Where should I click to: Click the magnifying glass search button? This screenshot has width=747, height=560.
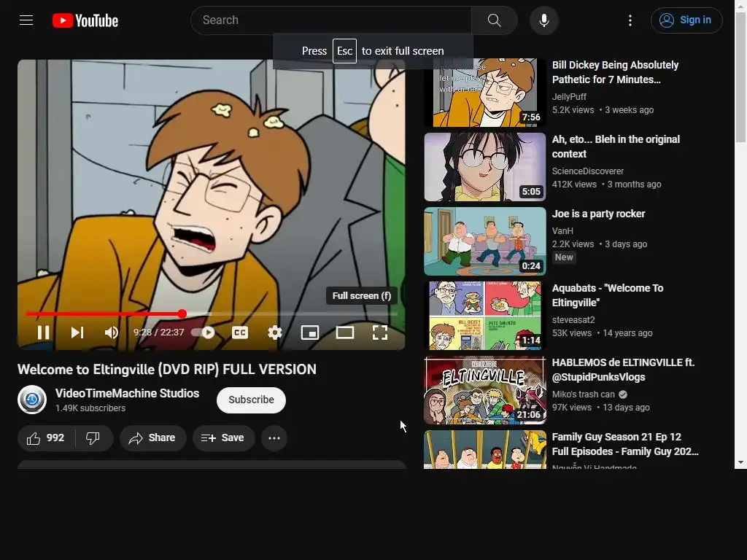pyautogui.click(x=494, y=20)
